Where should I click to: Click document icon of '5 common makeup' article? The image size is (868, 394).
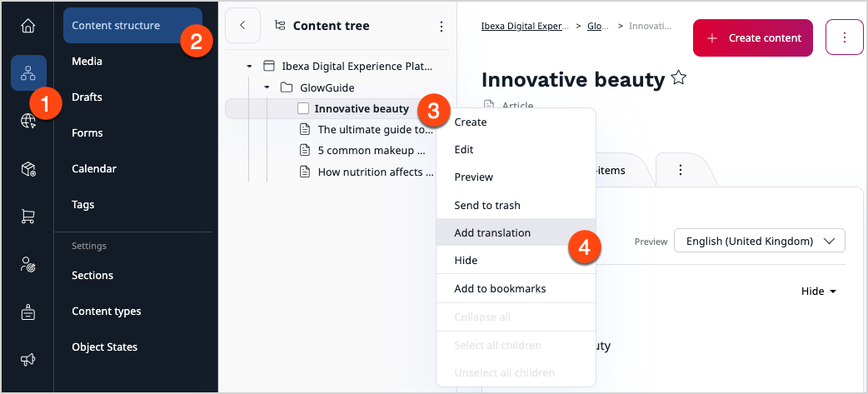304,151
